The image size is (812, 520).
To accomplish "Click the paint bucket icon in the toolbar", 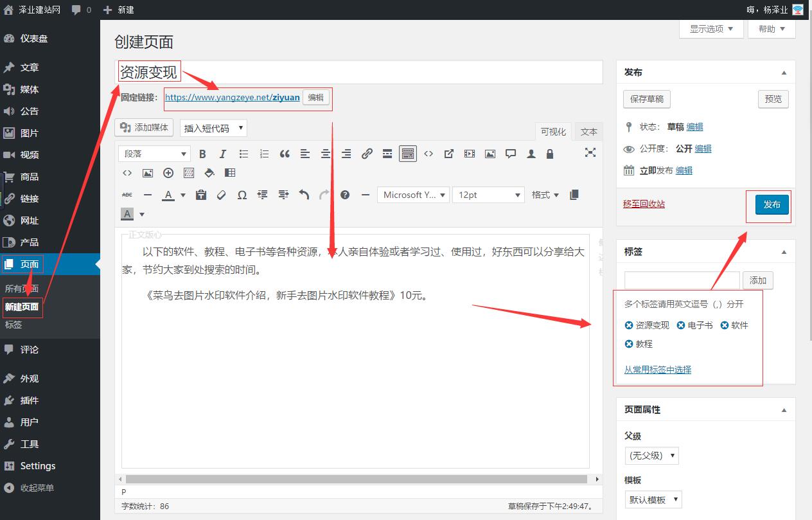I will 209,173.
